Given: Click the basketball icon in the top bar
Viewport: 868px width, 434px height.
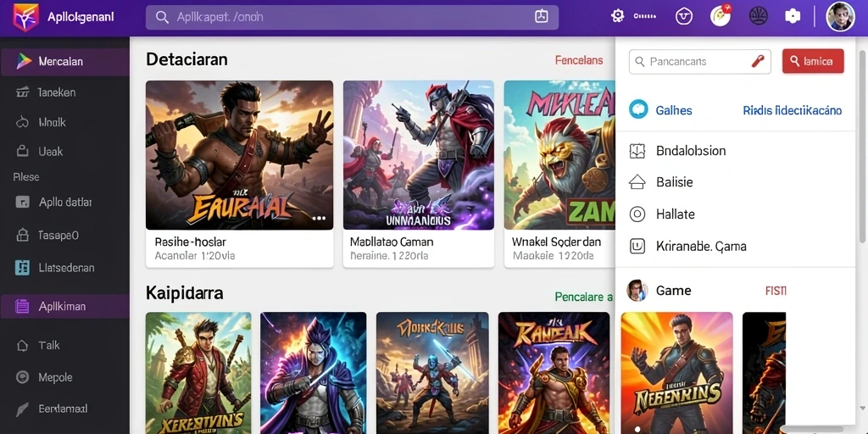Looking at the screenshot, I should click(x=758, y=16).
